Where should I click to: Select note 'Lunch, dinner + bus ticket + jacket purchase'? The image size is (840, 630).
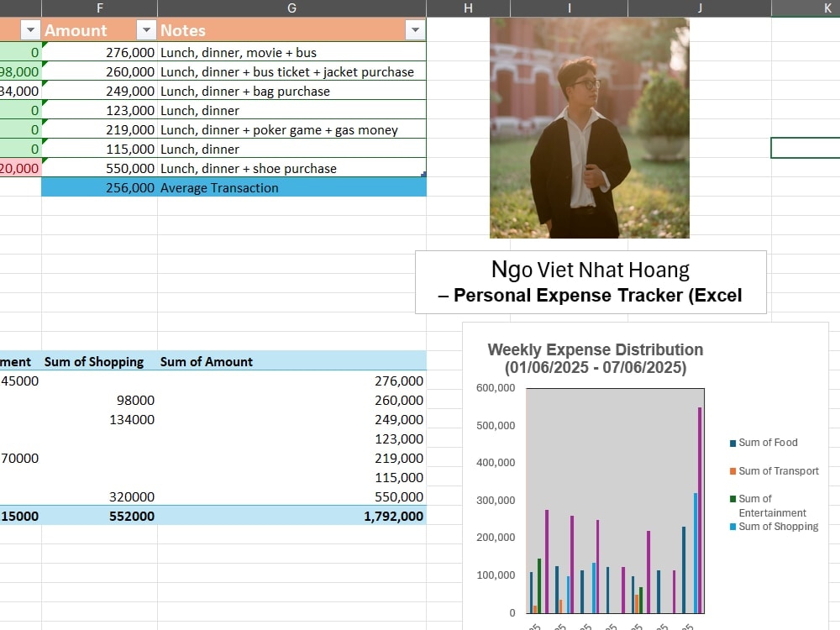292,71
